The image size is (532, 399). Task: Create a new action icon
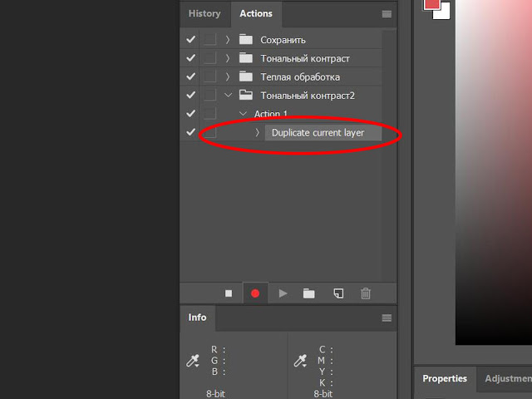338,293
